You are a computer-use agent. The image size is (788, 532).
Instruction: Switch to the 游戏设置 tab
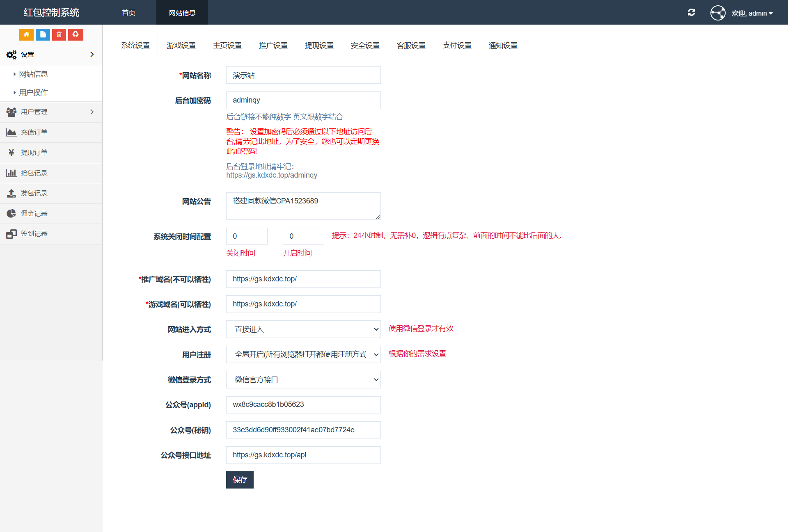coord(182,46)
